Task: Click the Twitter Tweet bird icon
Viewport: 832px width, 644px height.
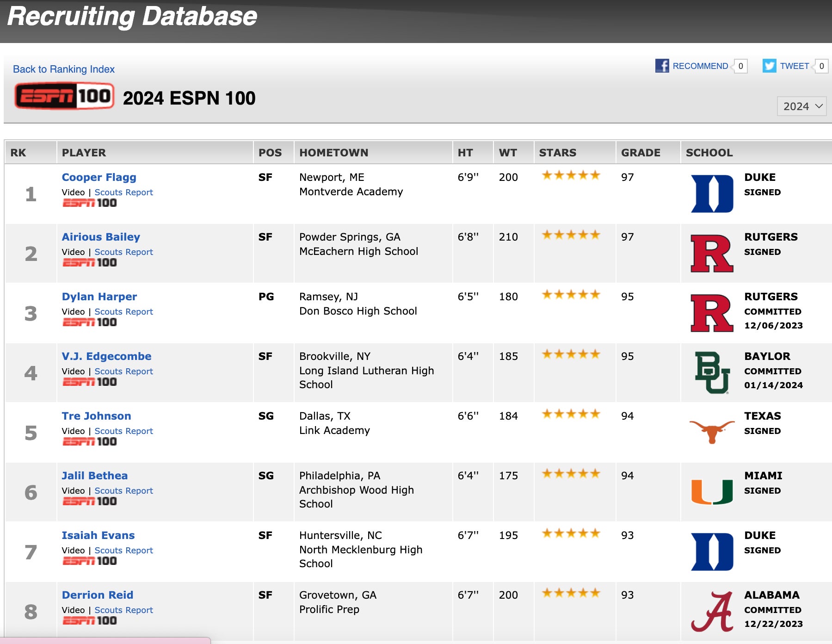Action: tap(769, 66)
